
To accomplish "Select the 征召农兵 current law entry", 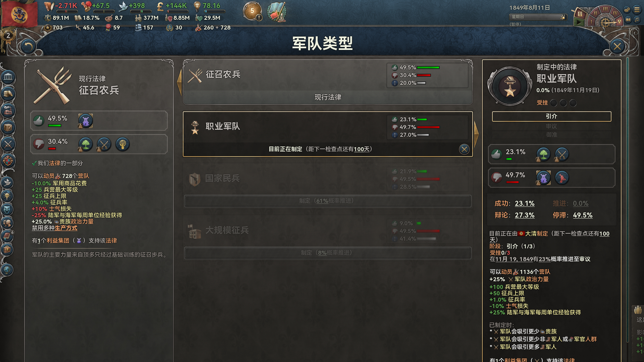I will point(328,82).
